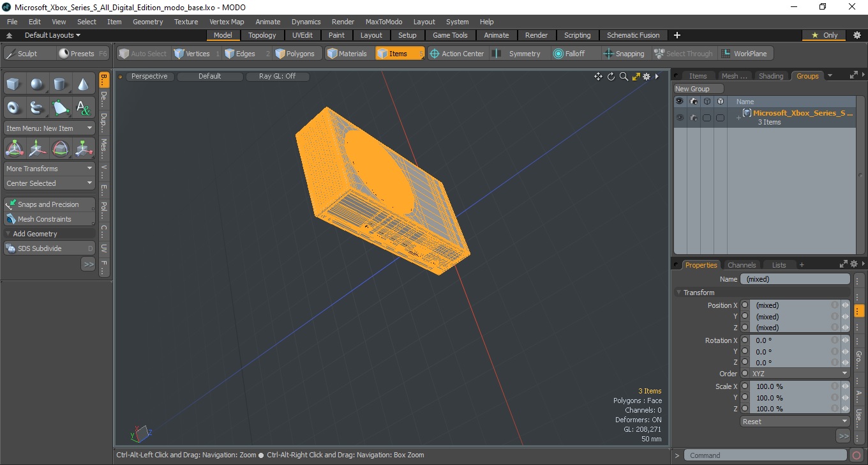Image resolution: width=868 pixels, height=465 pixels.
Task: Toggle Position X keyframe channel button
Action: pyautogui.click(x=745, y=305)
